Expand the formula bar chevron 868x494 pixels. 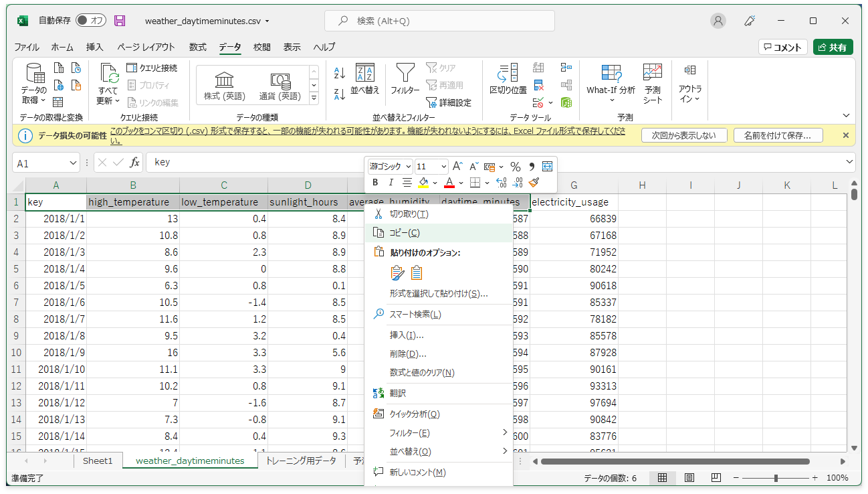point(849,162)
